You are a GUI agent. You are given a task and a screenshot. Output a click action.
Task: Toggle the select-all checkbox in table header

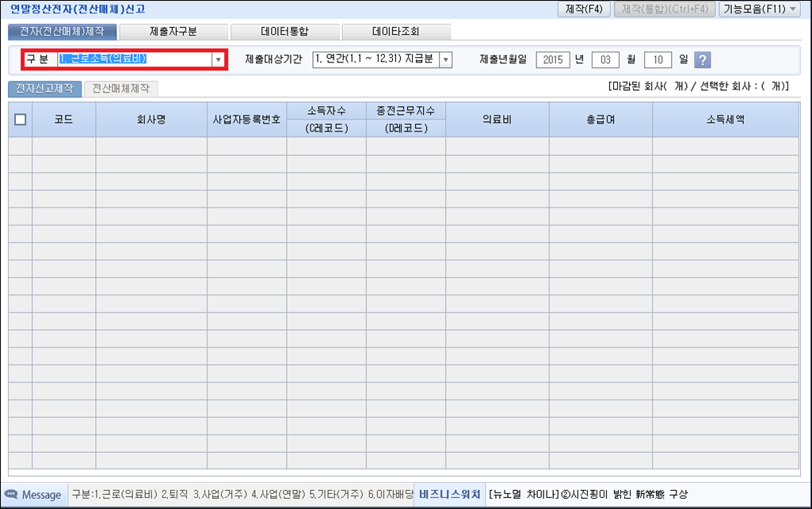[21, 120]
